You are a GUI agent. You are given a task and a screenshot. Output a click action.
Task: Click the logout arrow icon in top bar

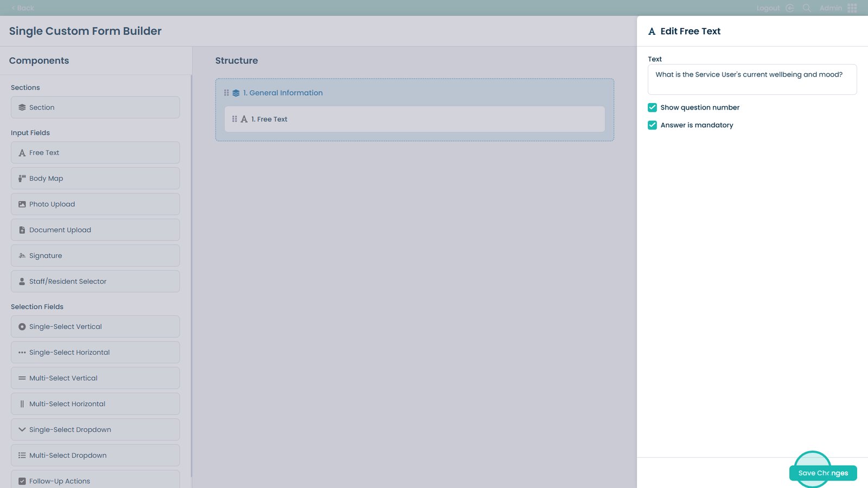point(790,8)
